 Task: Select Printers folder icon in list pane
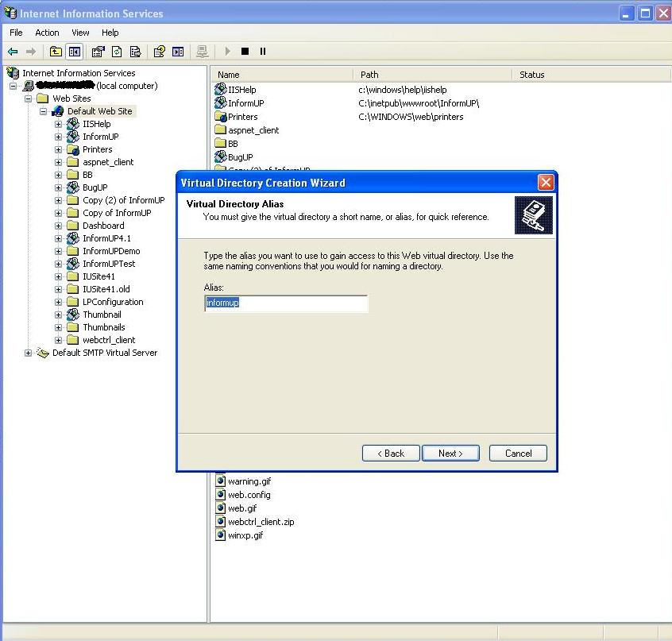[220, 117]
